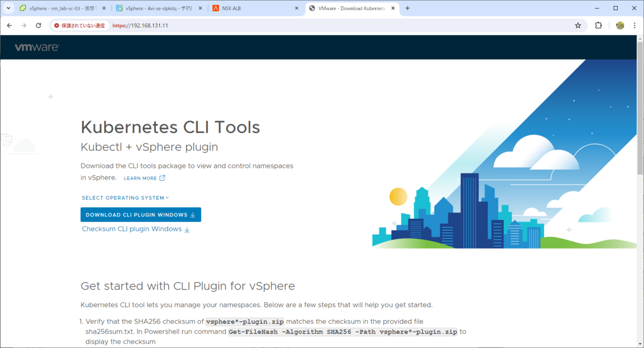Click the Checksum CLI plugin Windows link
644x348 pixels.
tap(132, 229)
